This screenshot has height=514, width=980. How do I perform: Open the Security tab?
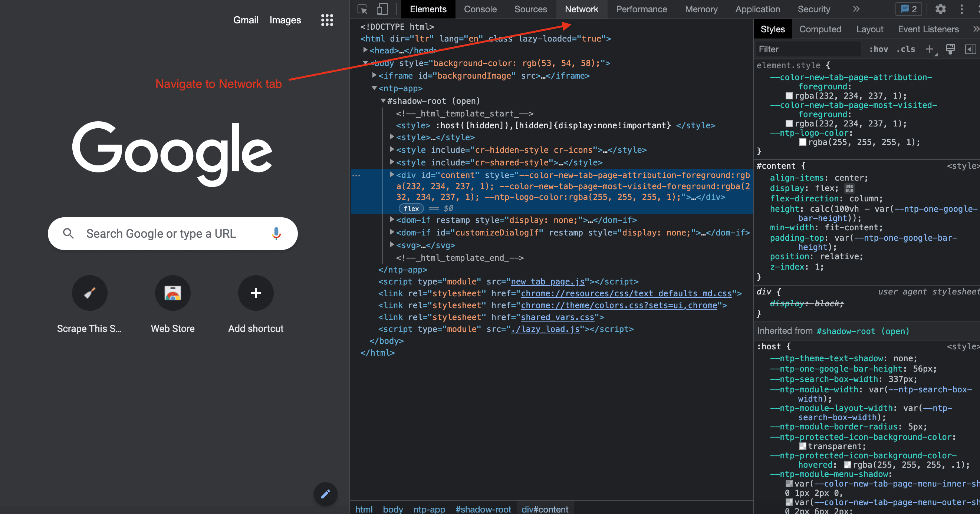pos(814,9)
